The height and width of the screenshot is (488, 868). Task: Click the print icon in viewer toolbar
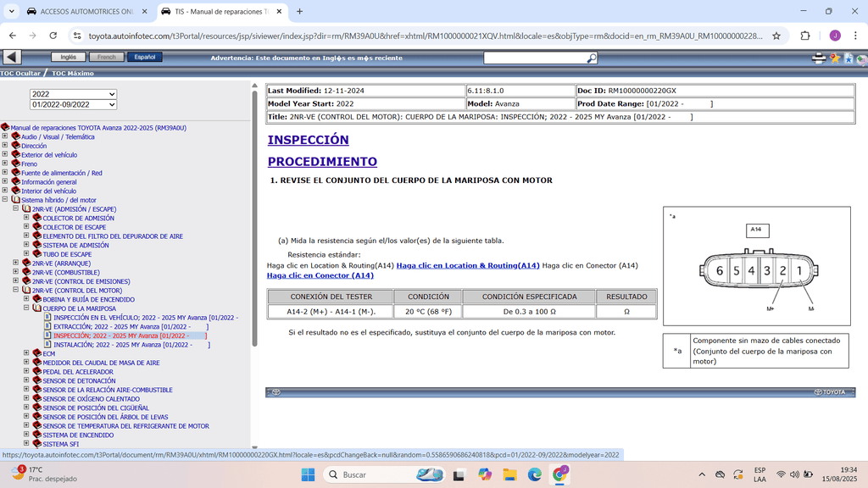point(819,58)
